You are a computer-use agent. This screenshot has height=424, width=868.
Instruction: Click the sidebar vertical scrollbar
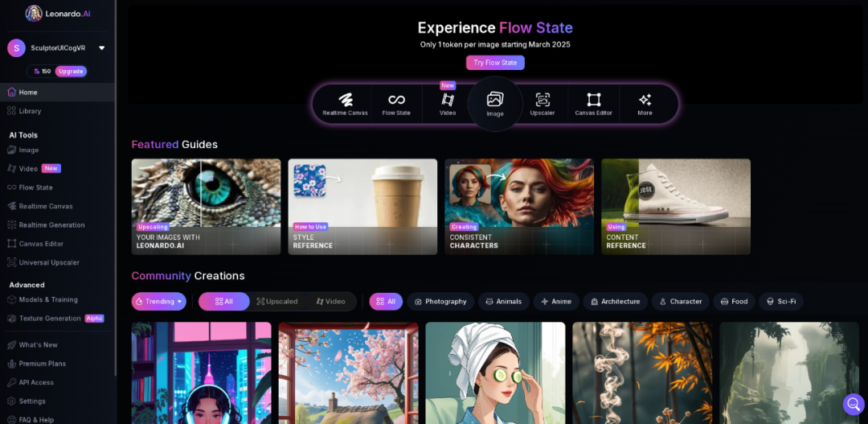point(116,188)
